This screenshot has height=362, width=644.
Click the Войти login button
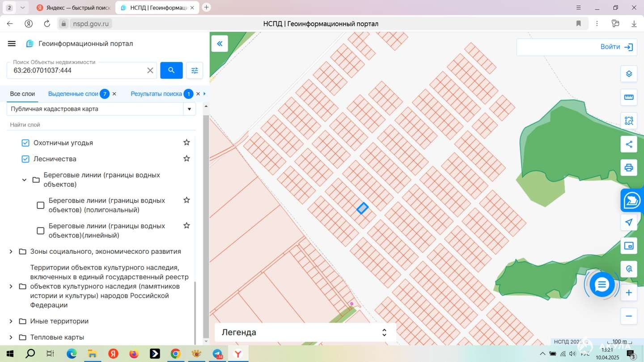point(616,47)
